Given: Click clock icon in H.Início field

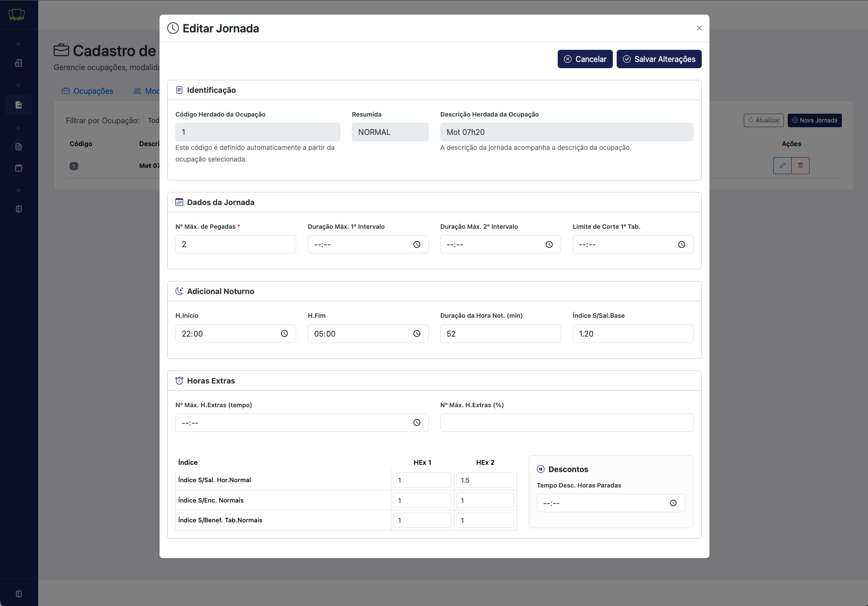Looking at the screenshot, I should [284, 334].
